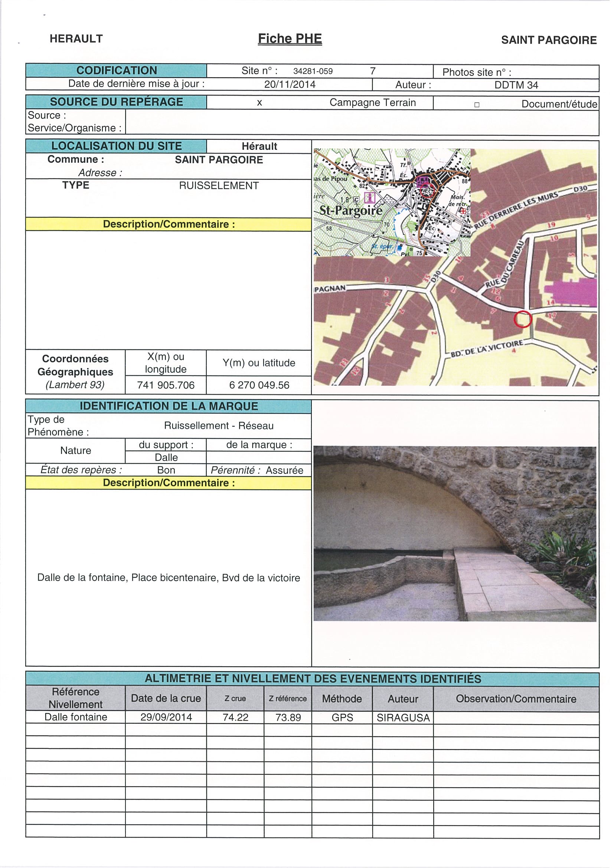The width and height of the screenshot is (614, 868).
Task: Click the 'Campagne Terrain' label
Action: (x=373, y=102)
